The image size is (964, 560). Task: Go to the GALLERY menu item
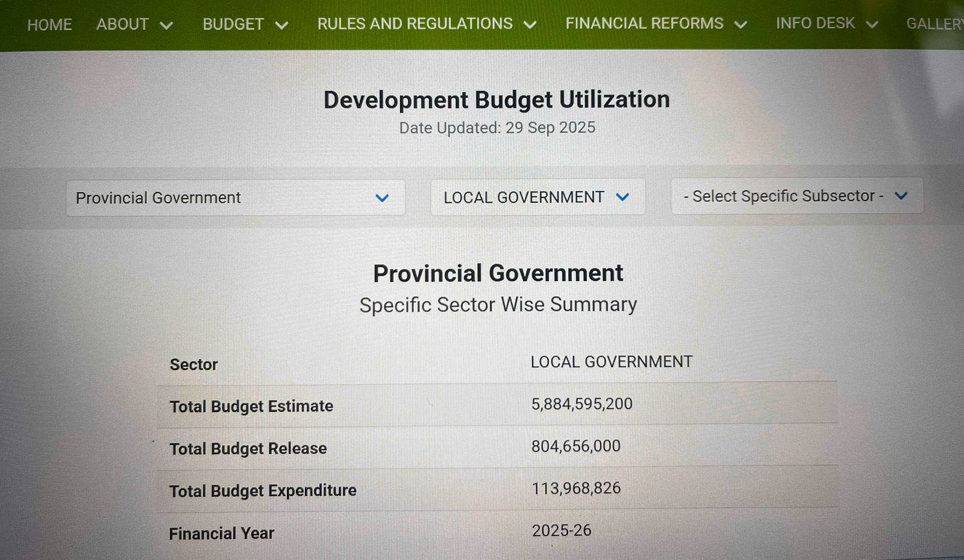click(934, 23)
